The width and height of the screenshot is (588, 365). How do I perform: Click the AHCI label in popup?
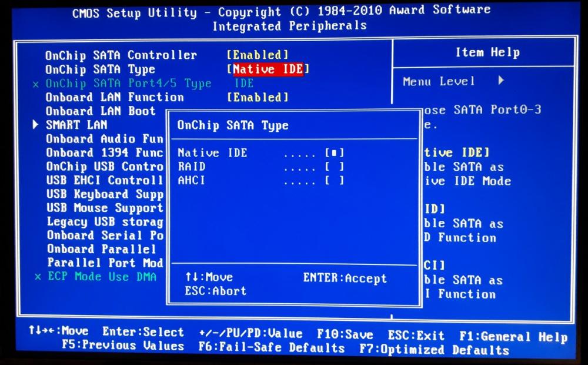(x=192, y=180)
